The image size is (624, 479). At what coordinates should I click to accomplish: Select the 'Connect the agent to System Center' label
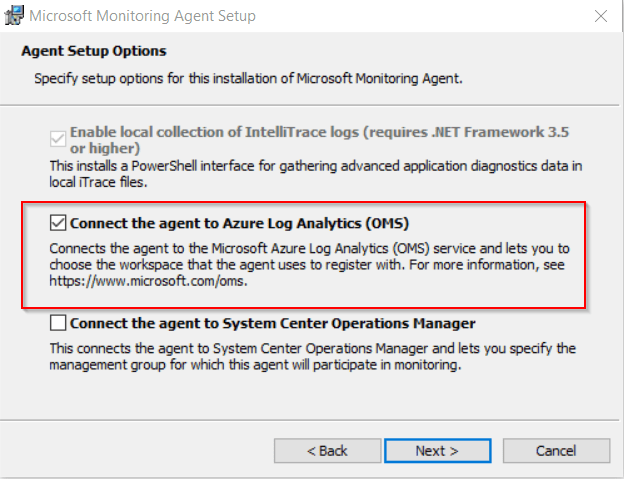pos(272,323)
